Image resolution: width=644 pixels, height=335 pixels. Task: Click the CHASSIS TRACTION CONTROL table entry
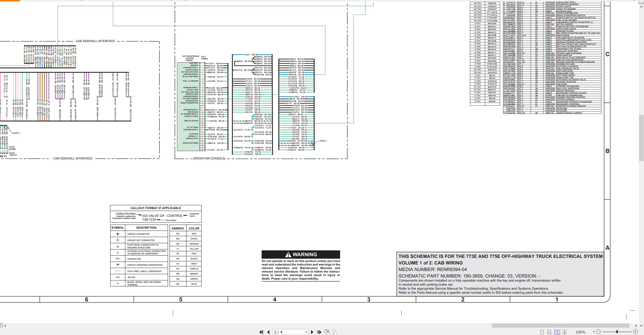pyautogui.click(x=571, y=97)
